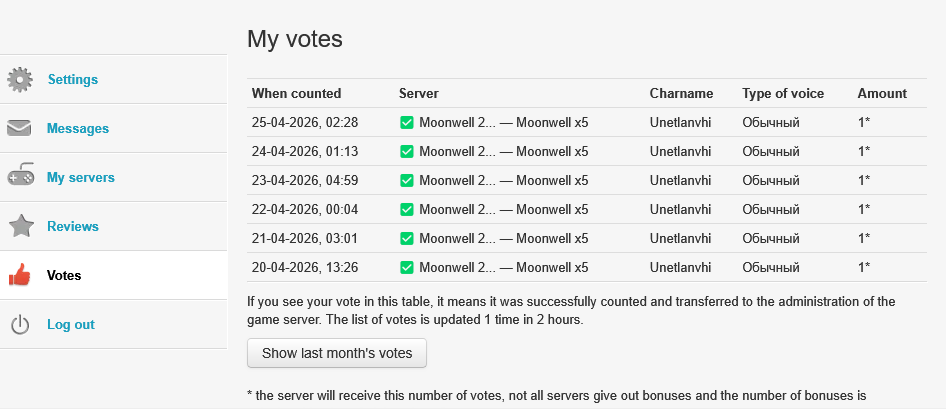
Task: Select the Votes sidebar item
Action: (64, 275)
